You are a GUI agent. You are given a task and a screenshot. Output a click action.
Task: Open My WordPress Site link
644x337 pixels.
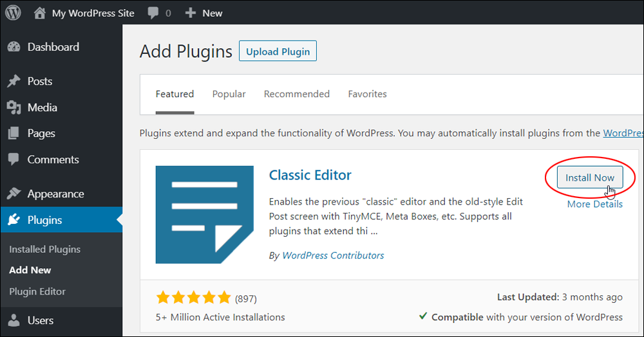pyautogui.click(x=93, y=13)
